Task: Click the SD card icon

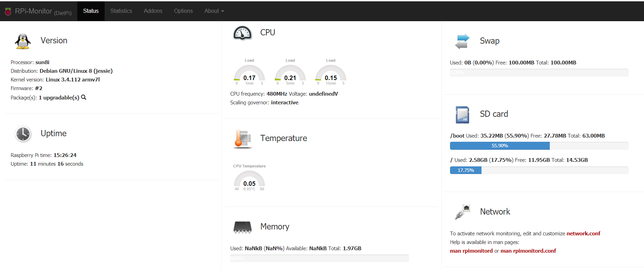Action: [x=462, y=115]
